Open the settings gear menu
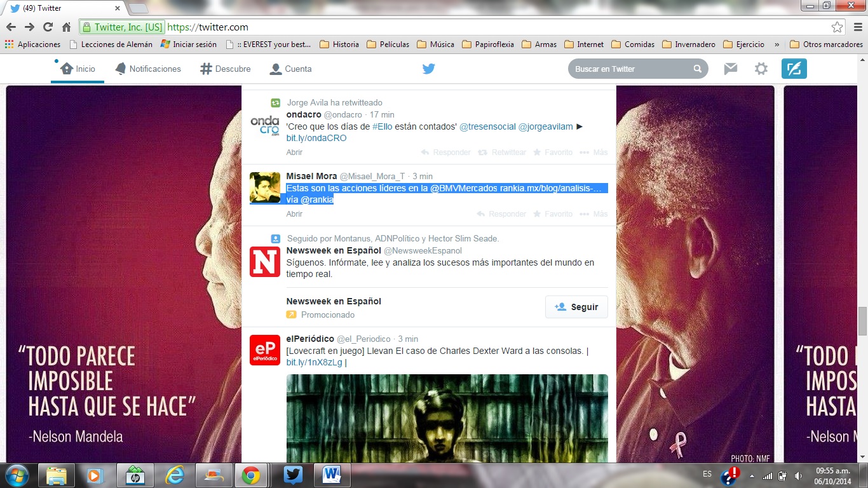 tap(761, 69)
